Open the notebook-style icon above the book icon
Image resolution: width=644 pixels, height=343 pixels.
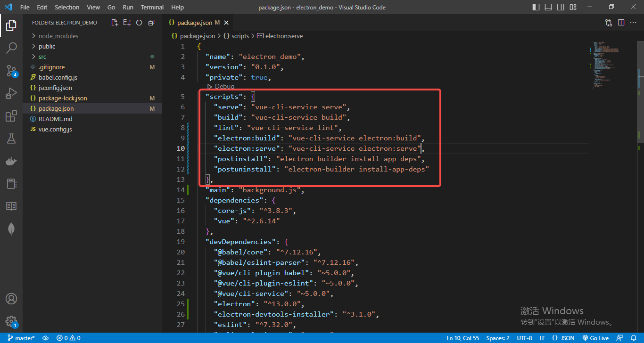(11, 184)
